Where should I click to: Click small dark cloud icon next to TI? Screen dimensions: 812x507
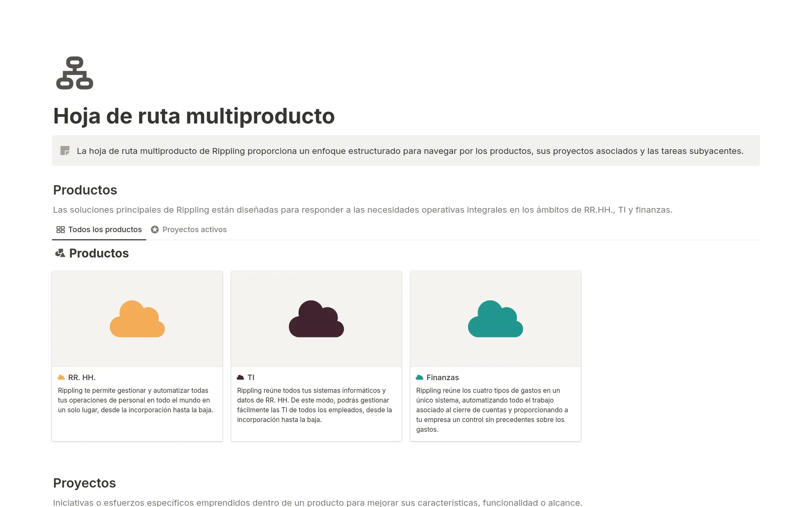[x=240, y=377]
